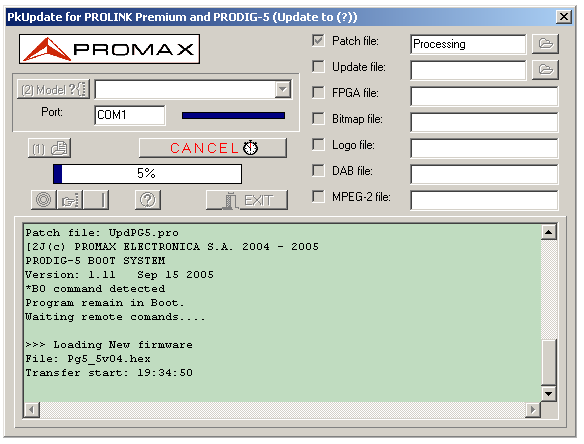
Task: Enable the Update file checkbox
Action: tap(318, 67)
